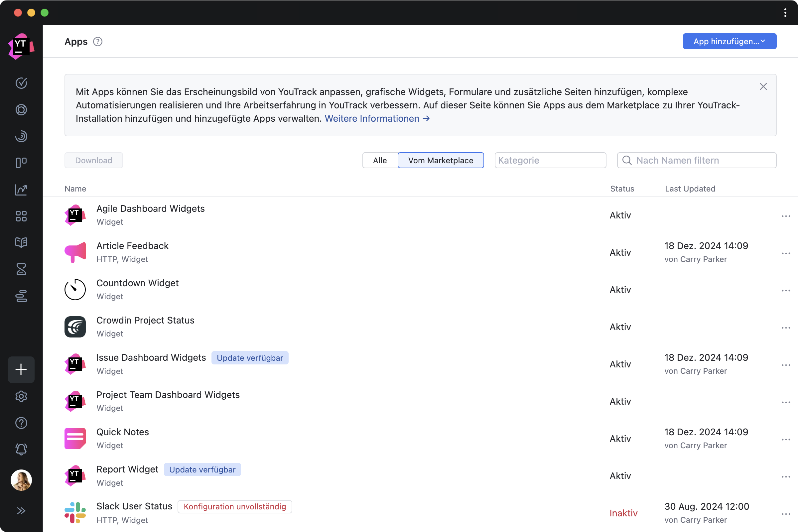The image size is (798, 532).
Task: Click the Crowdin Project Status icon
Action: tap(75, 327)
